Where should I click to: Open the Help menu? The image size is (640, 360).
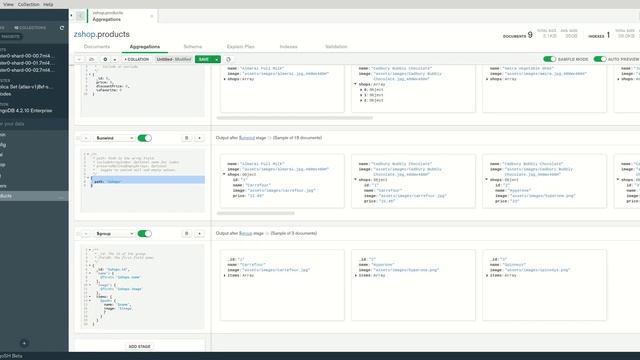pos(48,4)
